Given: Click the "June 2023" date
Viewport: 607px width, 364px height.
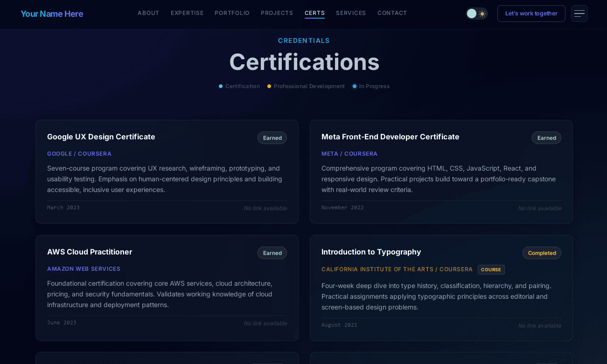Looking at the screenshot, I should (x=62, y=323).
